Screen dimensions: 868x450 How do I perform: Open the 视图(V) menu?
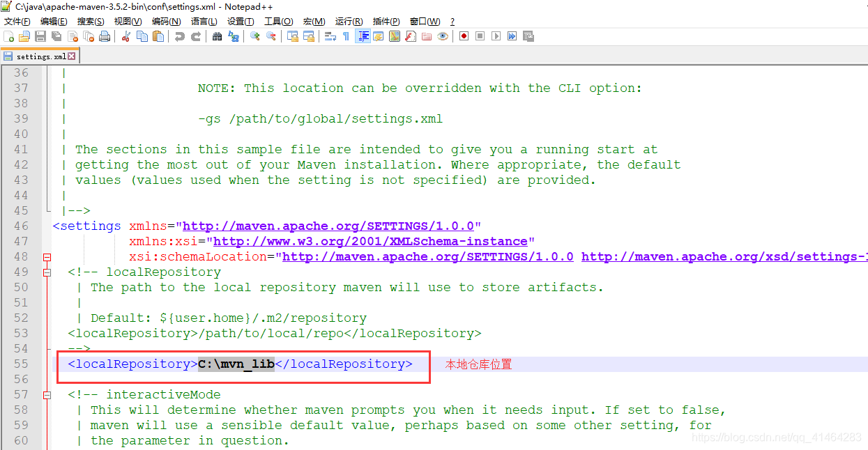click(x=128, y=22)
